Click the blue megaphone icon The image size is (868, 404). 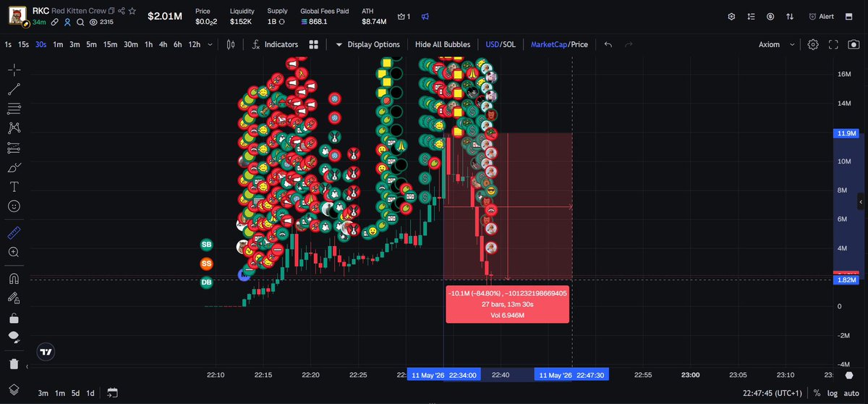[x=426, y=16]
